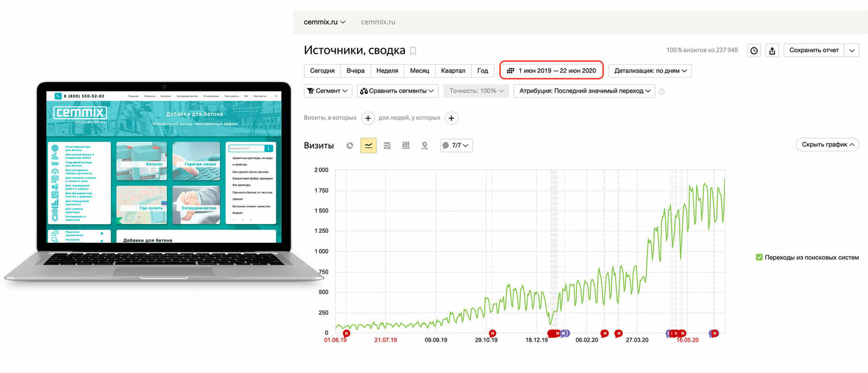Bookmark the Источники, сводка report

point(413,51)
